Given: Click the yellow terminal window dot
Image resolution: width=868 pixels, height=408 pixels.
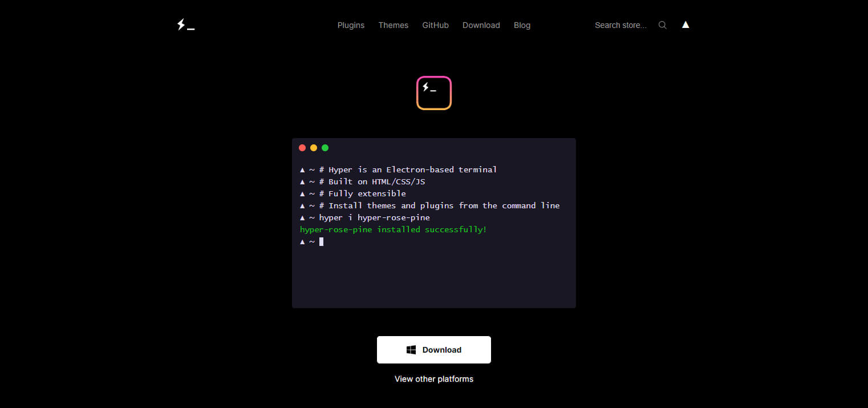Looking at the screenshot, I should pos(314,148).
